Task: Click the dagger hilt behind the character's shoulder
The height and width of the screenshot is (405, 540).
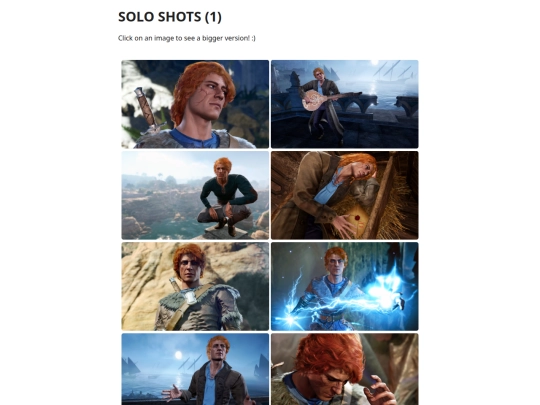Action: pyautogui.click(x=146, y=108)
